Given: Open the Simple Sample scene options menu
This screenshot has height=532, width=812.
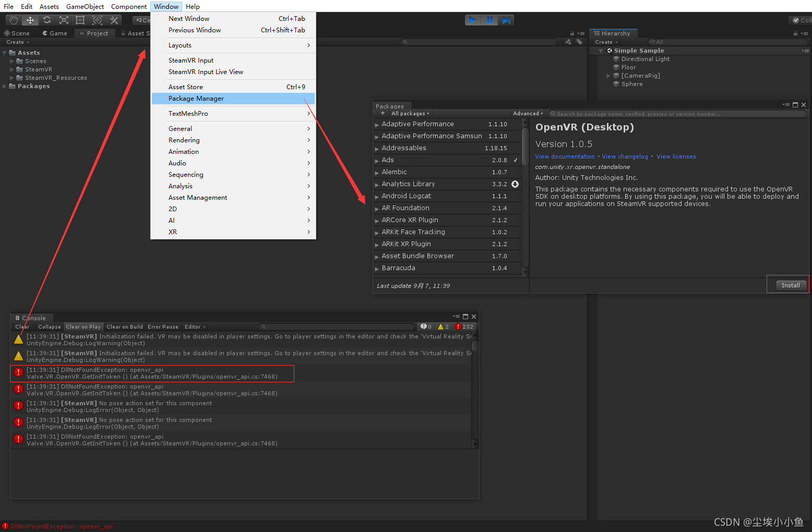Looking at the screenshot, I should tap(805, 51).
